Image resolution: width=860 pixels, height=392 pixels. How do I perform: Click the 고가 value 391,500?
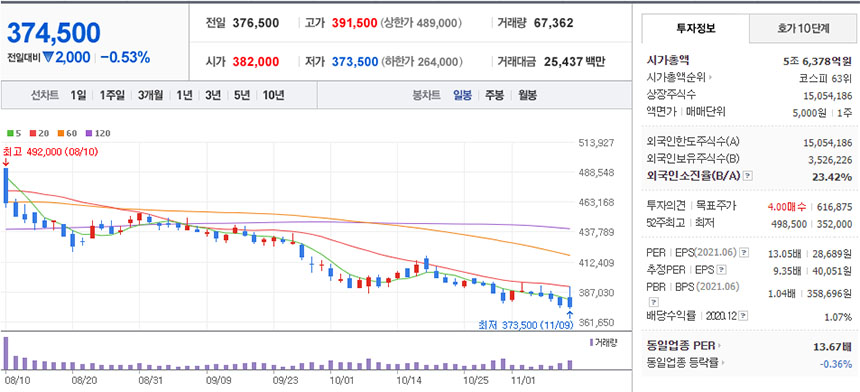coord(354,23)
